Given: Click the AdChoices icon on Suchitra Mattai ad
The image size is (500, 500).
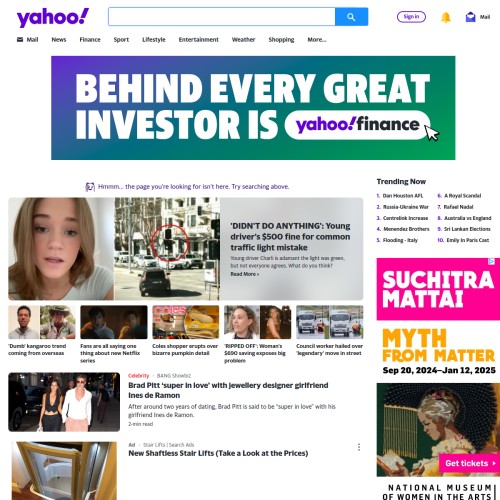Looking at the screenshot, I should click(x=491, y=262).
